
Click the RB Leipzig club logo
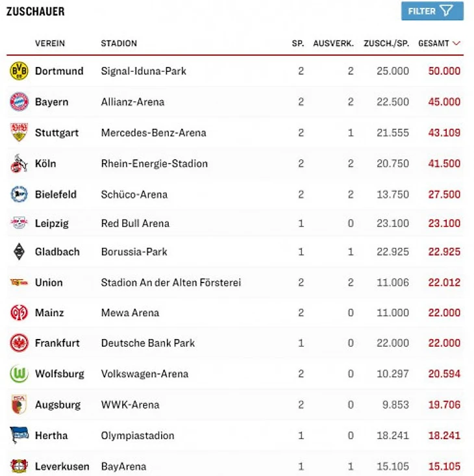coord(19,223)
